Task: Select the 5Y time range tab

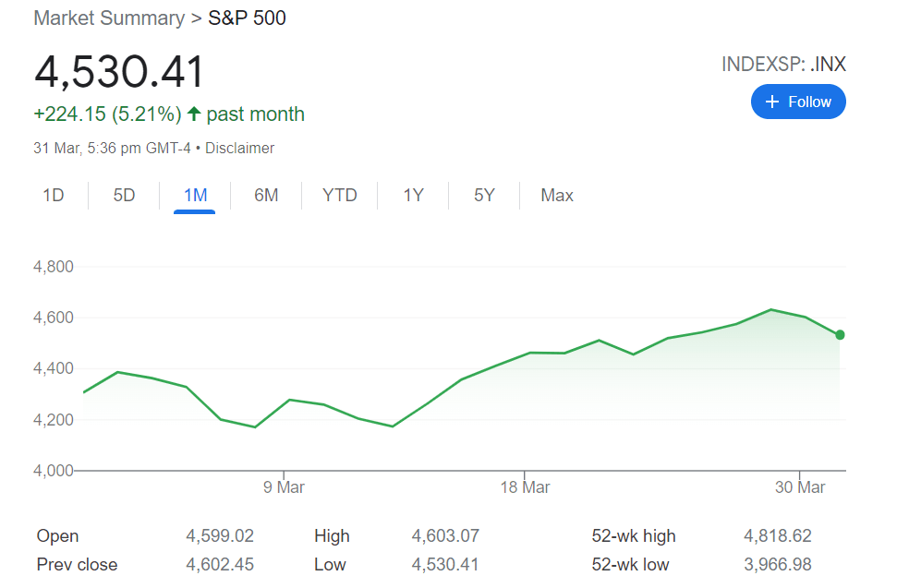Action: coord(484,196)
